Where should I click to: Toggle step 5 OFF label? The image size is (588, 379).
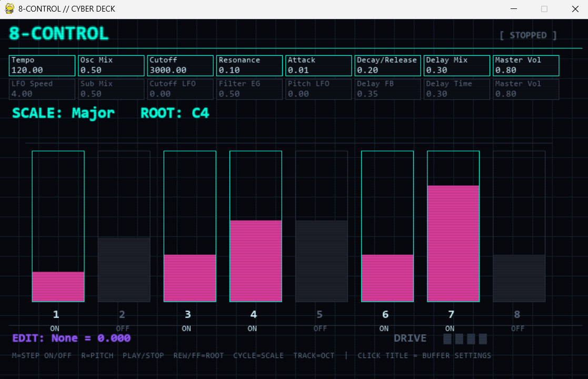click(x=320, y=328)
